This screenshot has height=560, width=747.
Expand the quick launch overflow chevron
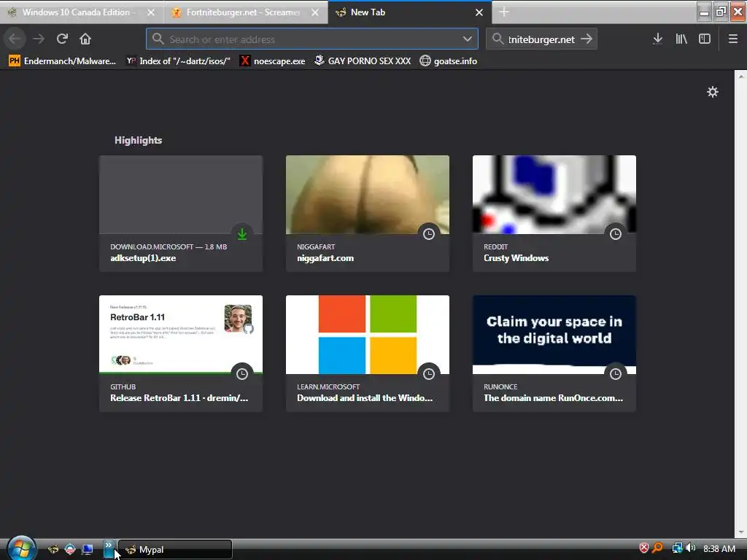click(109, 549)
